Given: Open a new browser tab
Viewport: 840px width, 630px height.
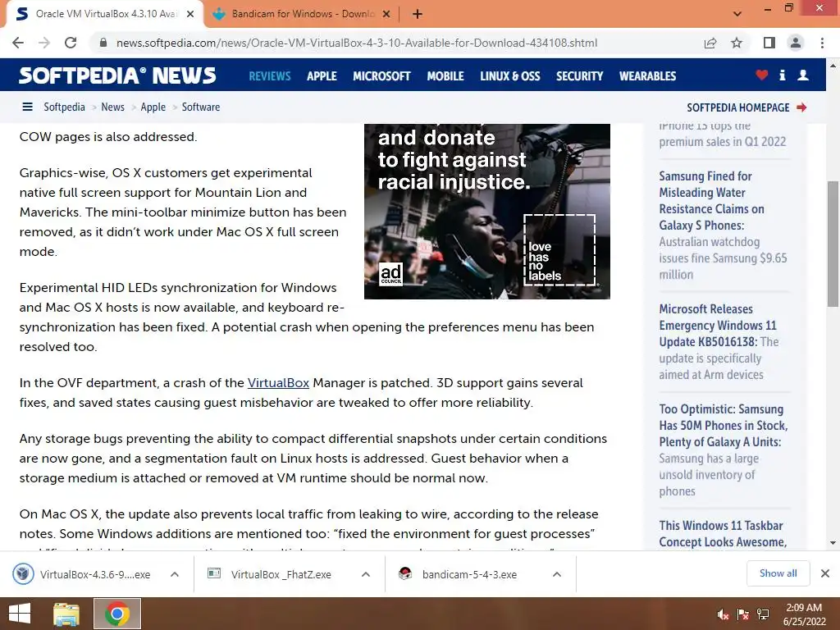Looking at the screenshot, I should (x=418, y=15).
